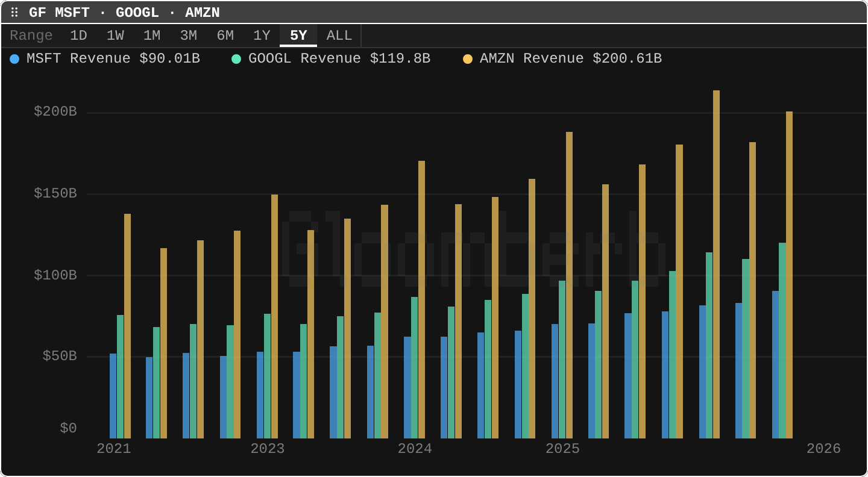The image size is (868, 477).
Task: Show ALL range data
Action: pyautogui.click(x=339, y=36)
